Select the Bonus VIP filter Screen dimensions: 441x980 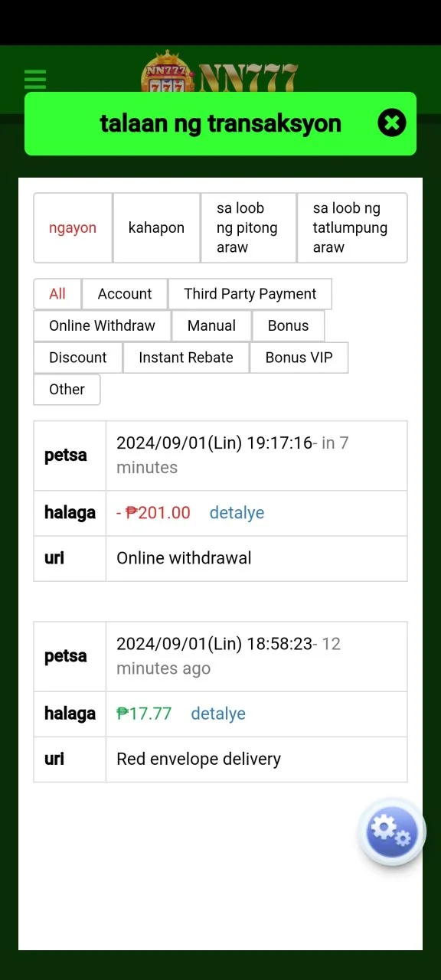click(x=299, y=358)
